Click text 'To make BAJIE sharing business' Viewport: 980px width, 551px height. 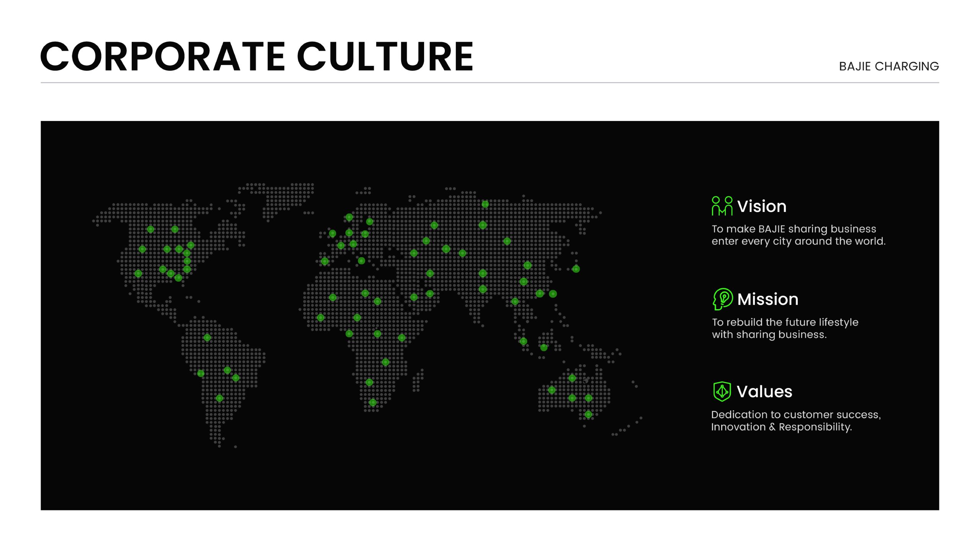(x=794, y=229)
